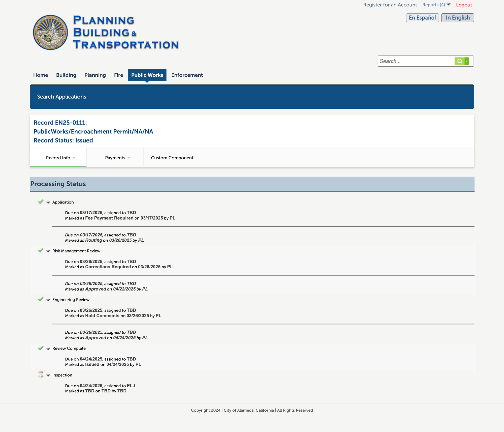
Task: Open the Record Info dropdown tab
Action: (60, 158)
